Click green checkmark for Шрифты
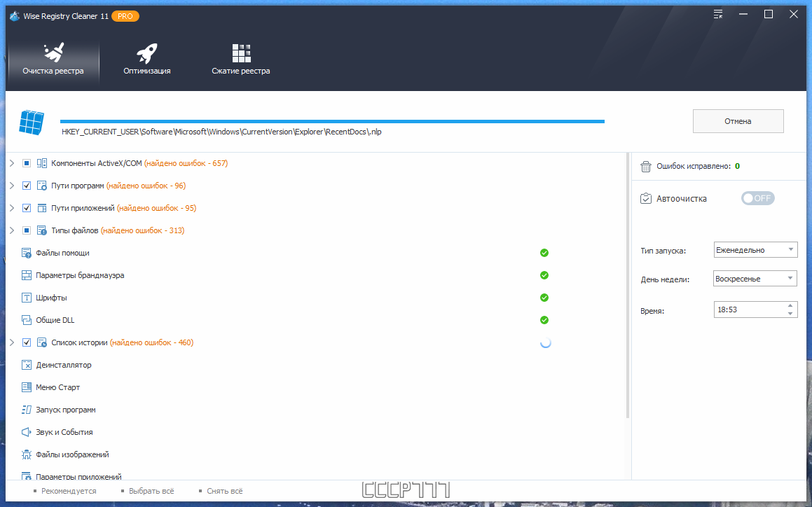Image resolution: width=812 pixels, height=507 pixels. [x=544, y=298]
